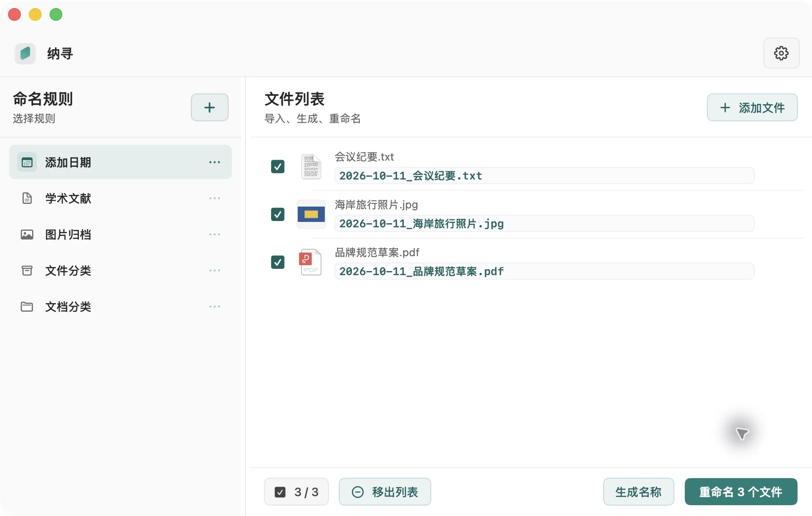
Task: Click the 文件列表 heading
Action: click(295, 99)
